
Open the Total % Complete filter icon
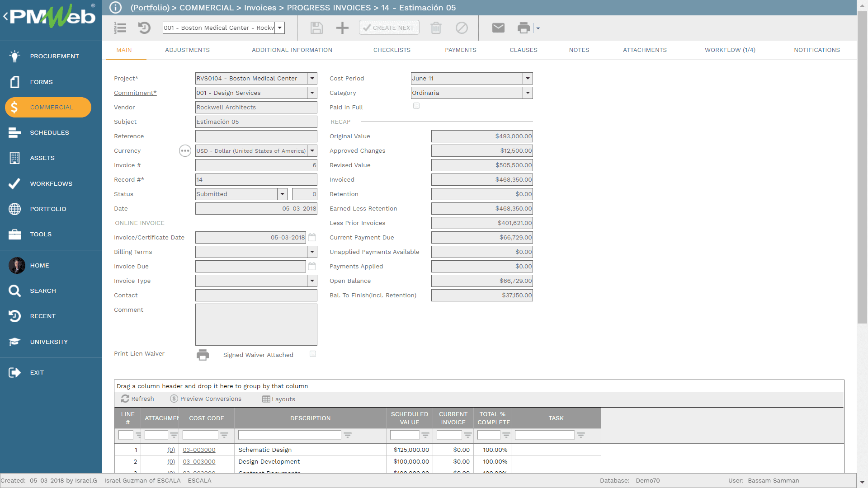506,435
